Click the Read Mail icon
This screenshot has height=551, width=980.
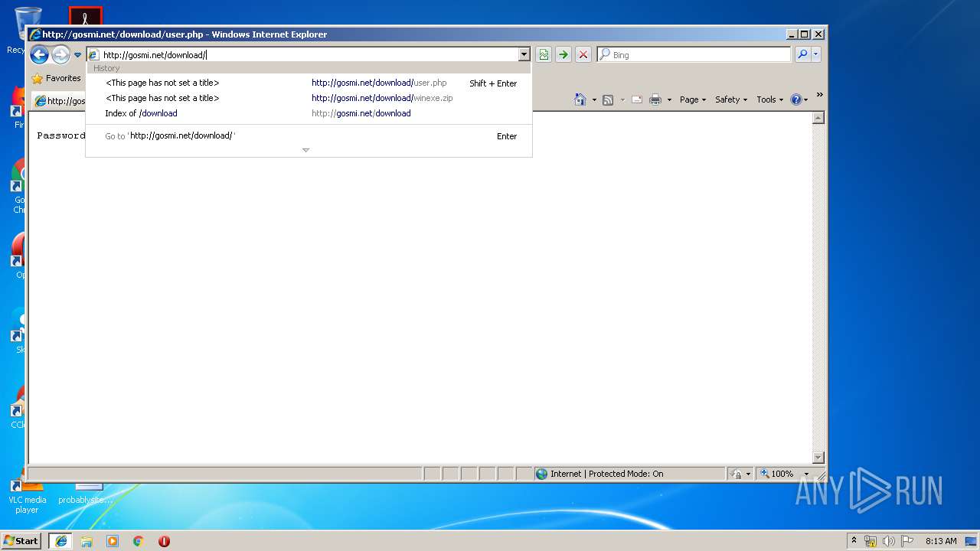click(636, 99)
